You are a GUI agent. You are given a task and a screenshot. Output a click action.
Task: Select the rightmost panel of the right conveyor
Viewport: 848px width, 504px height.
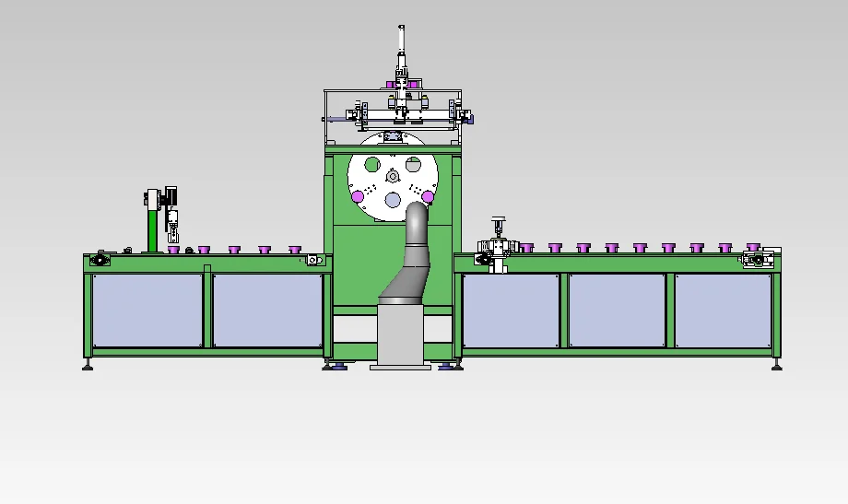[x=724, y=311]
